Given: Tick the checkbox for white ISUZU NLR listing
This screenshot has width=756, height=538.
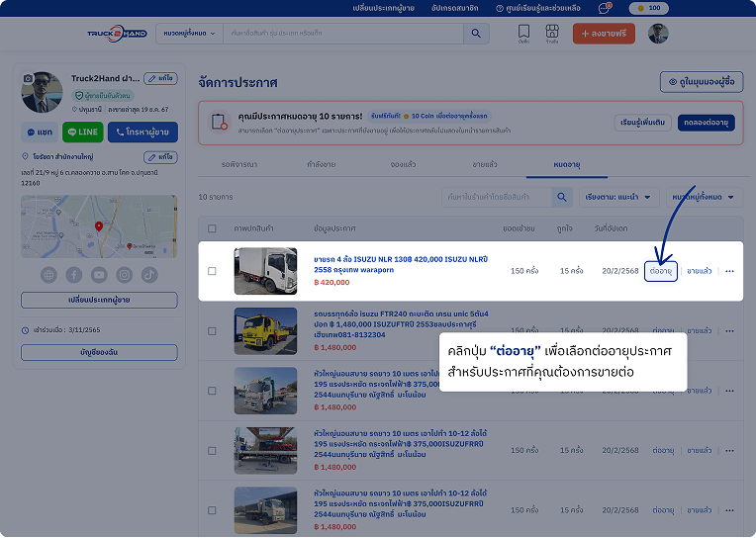Looking at the screenshot, I should pyautogui.click(x=212, y=271).
